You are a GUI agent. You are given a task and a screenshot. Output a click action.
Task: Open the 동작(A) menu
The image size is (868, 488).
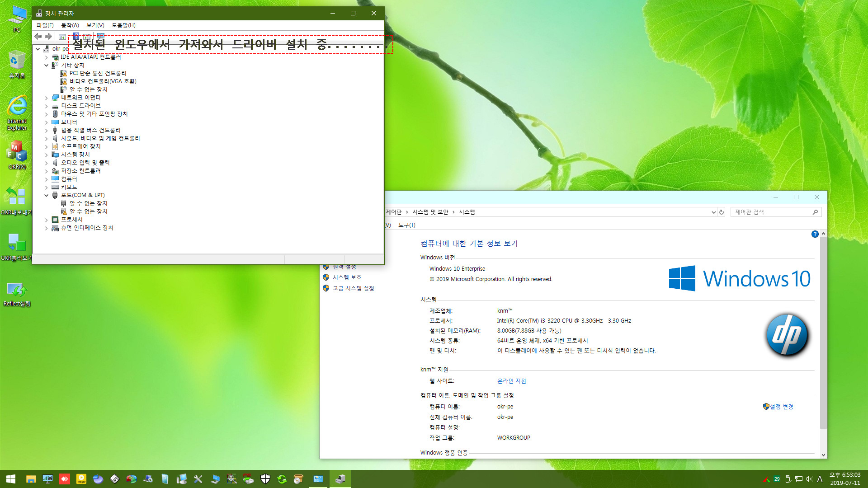click(x=70, y=25)
